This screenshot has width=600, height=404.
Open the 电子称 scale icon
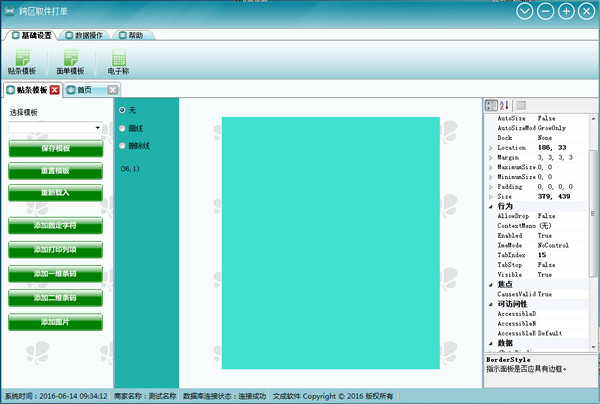point(119,62)
